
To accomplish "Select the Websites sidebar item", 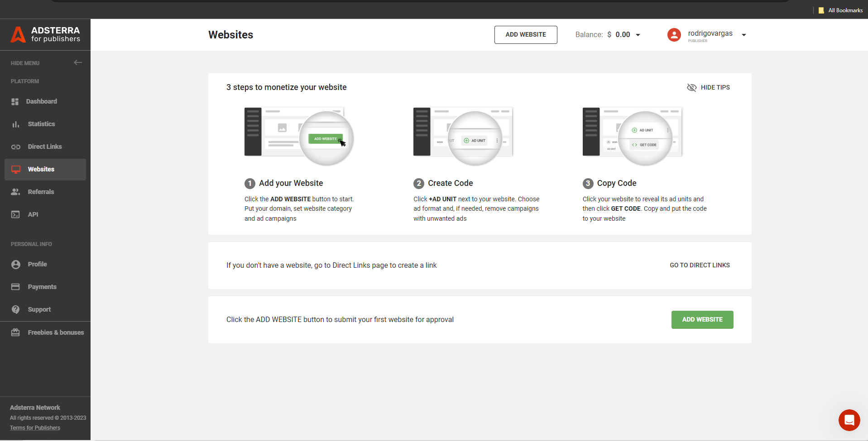I will (x=45, y=170).
